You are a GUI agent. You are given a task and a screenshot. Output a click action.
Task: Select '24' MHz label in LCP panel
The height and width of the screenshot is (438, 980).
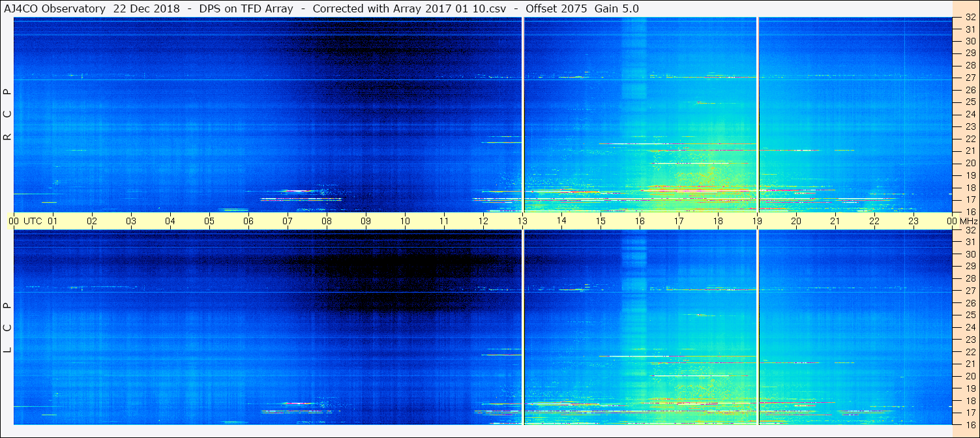tap(970, 327)
